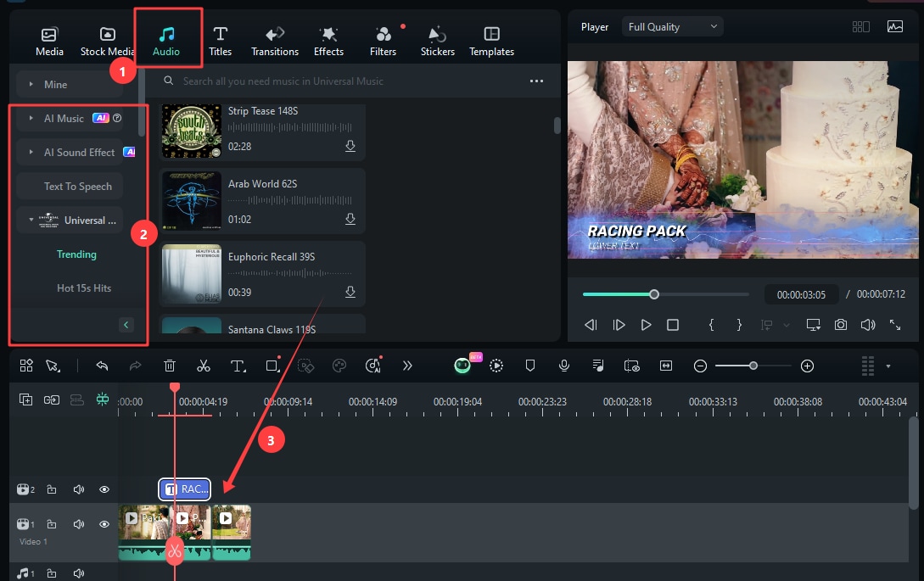Select the Hot 15s Hits subcategory
The image size is (924, 581).
(84, 288)
